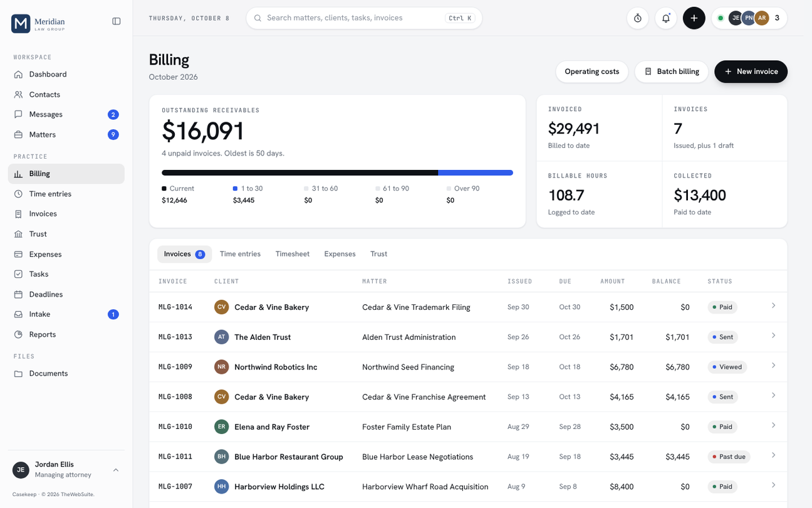Click the blue '1 to 30' legend swatch
Screen dimensions: 812x508
235,188
